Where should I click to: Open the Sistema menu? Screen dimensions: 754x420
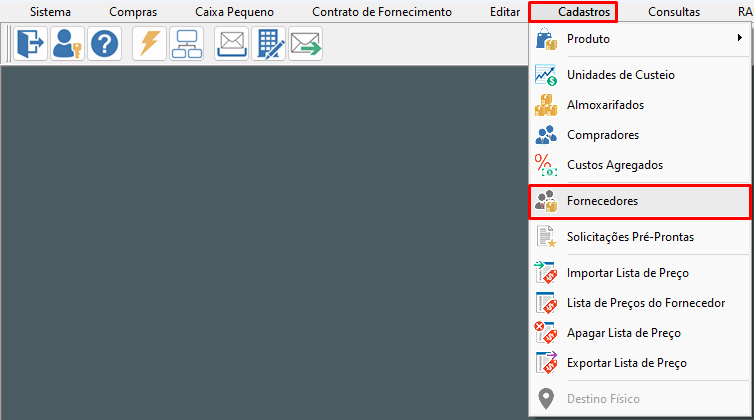click(50, 12)
